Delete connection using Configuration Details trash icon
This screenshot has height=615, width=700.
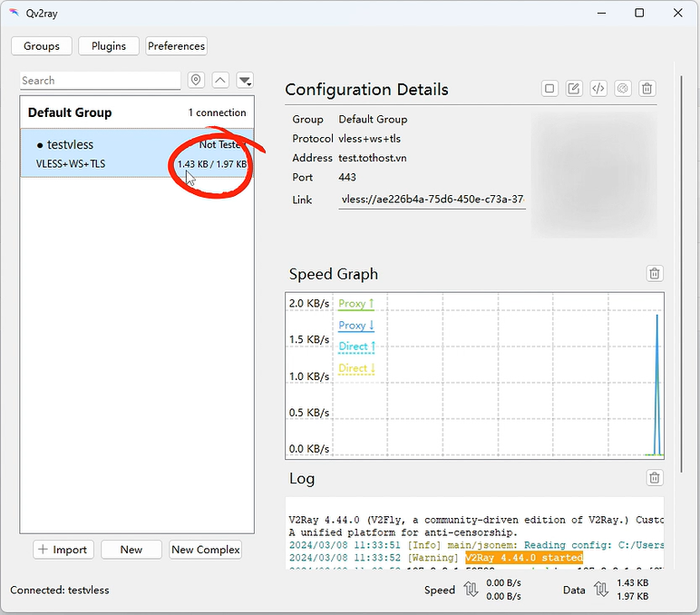tap(647, 89)
